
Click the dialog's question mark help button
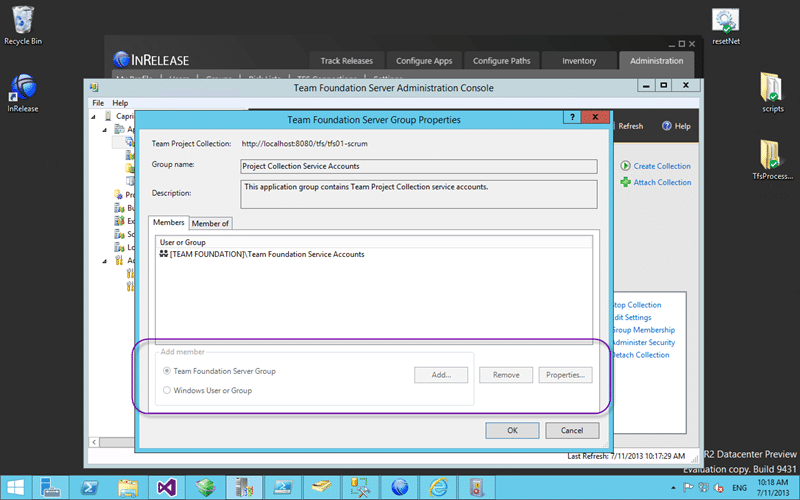(x=572, y=117)
